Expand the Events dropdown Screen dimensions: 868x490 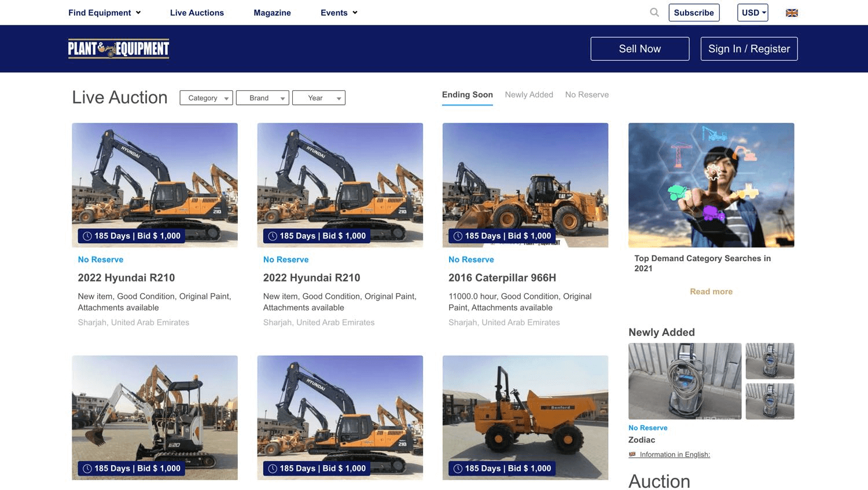(339, 13)
